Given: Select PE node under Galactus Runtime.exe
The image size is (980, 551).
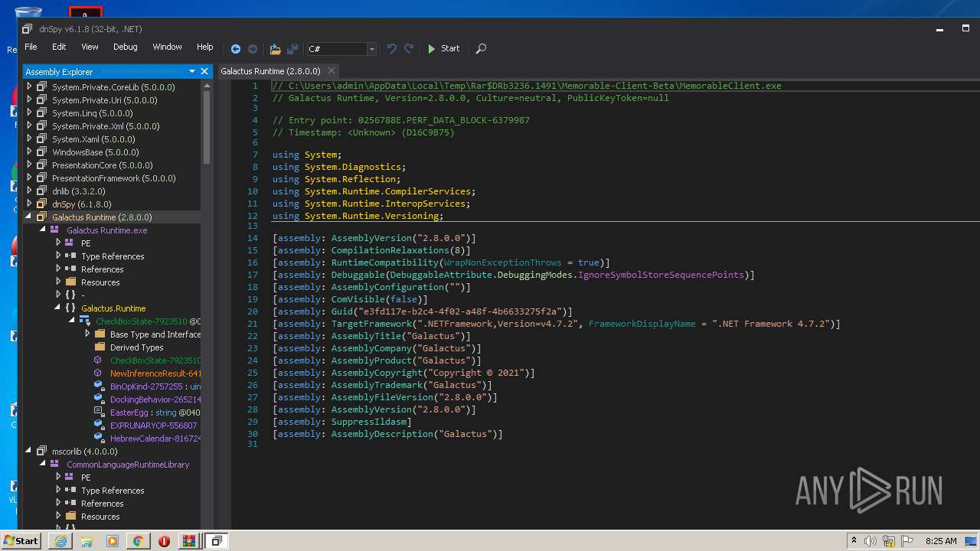Looking at the screenshot, I should [86, 243].
